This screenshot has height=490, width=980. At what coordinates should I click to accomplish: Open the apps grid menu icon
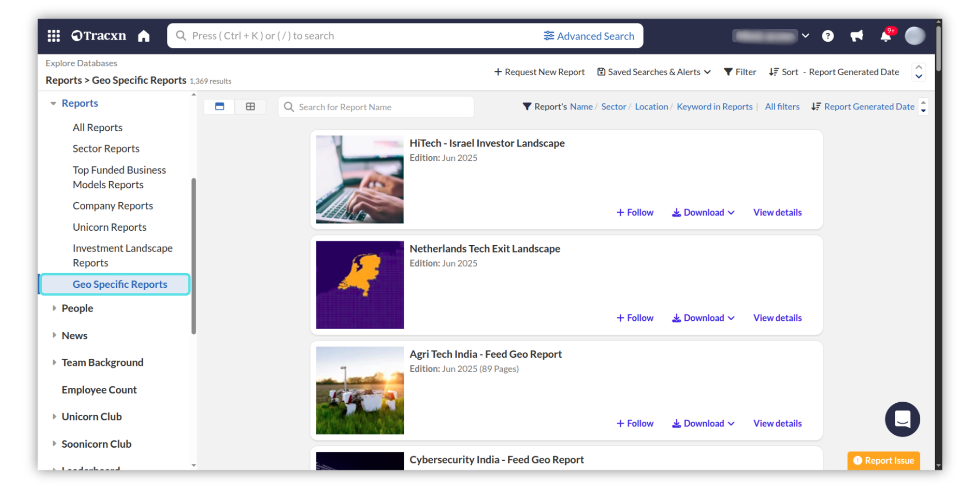tap(54, 36)
